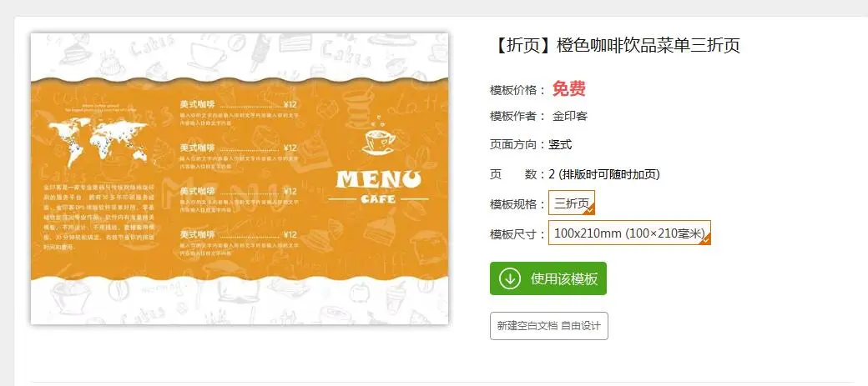Use this template with 使用该模板 button

[548, 278]
